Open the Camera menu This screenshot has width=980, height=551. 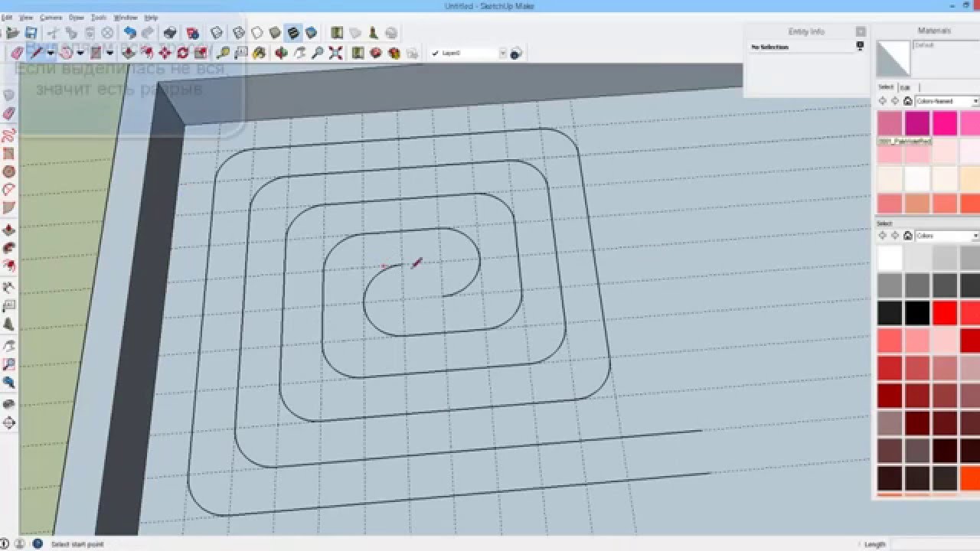[51, 17]
